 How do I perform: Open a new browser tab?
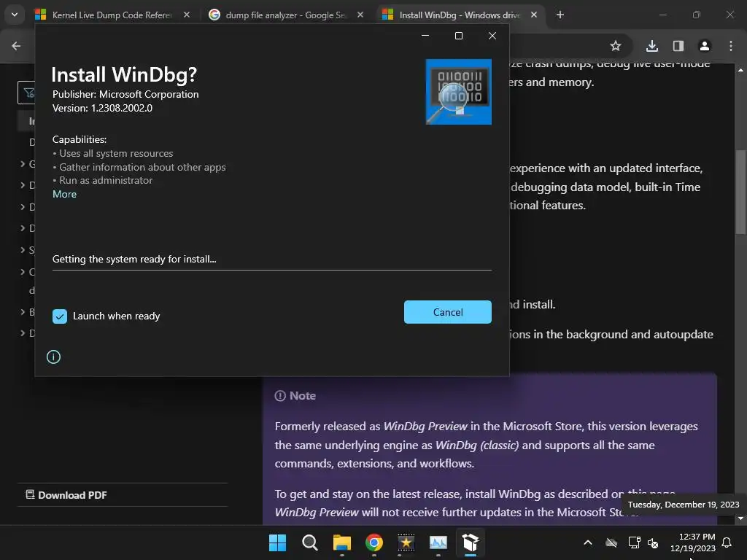[560, 15]
